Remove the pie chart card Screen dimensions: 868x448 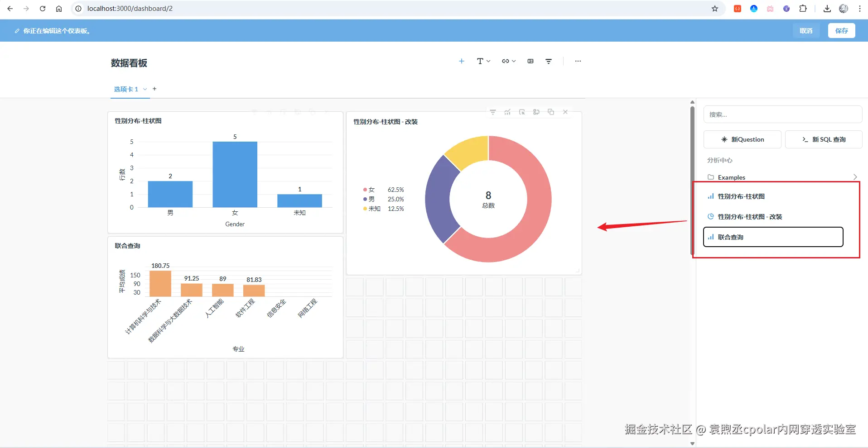pyautogui.click(x=565, y=112)
